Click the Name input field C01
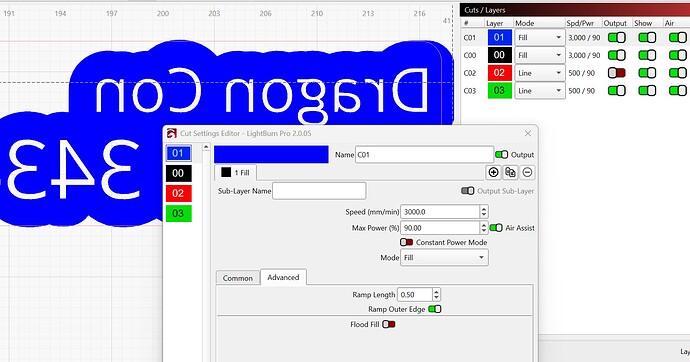The image size is (690, 362). click(x=424, y=154)
